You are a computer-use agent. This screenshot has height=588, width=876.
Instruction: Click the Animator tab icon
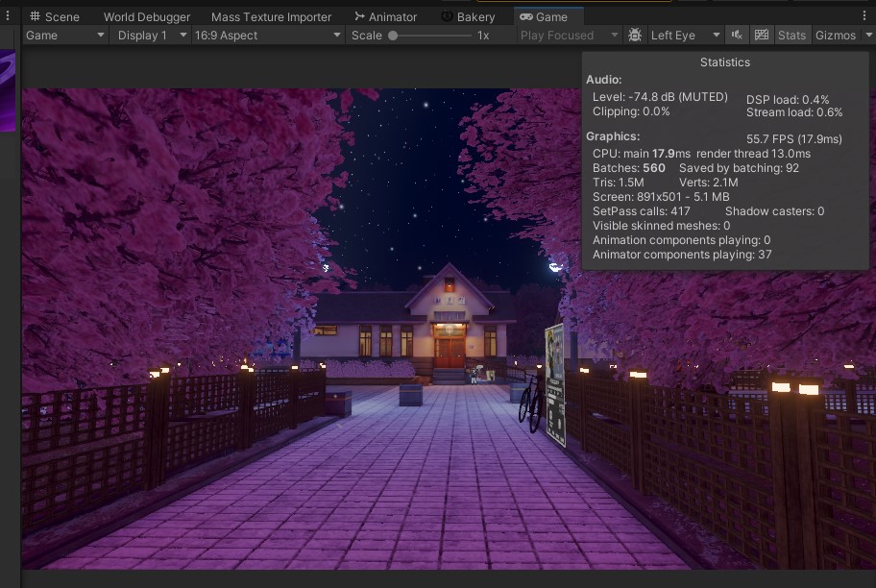pyautogui.click(x=359, y=16)
